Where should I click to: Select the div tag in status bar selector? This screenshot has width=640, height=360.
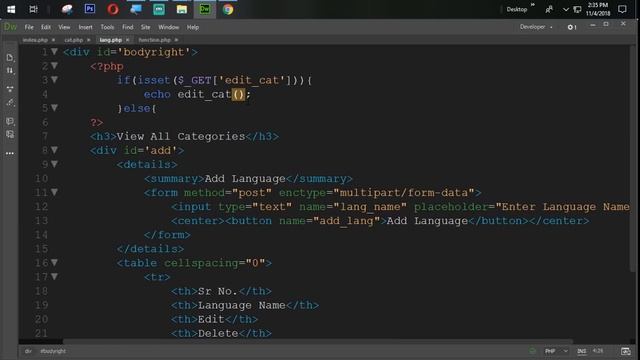point(28,351)
